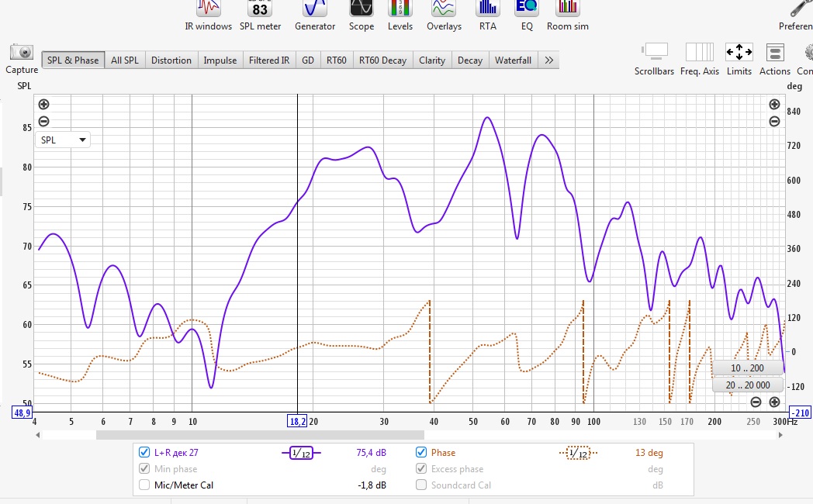Enable the Mic/Meter Cal checkbox

tap(144, 485)
